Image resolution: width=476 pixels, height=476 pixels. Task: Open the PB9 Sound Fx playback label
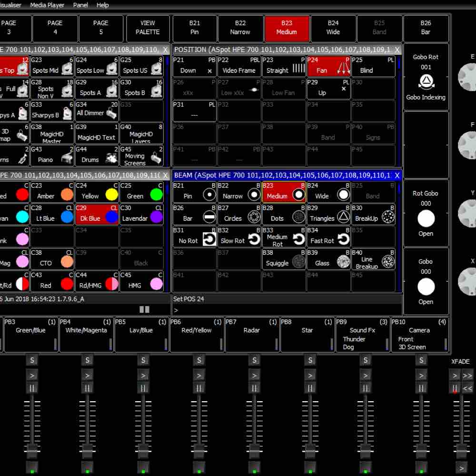click(362, 335)
